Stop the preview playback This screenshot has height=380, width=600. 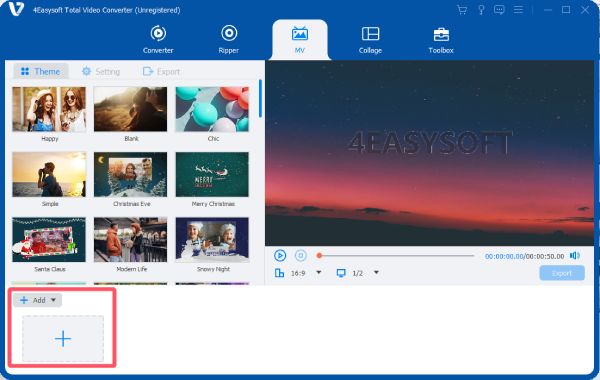(301, 255)
